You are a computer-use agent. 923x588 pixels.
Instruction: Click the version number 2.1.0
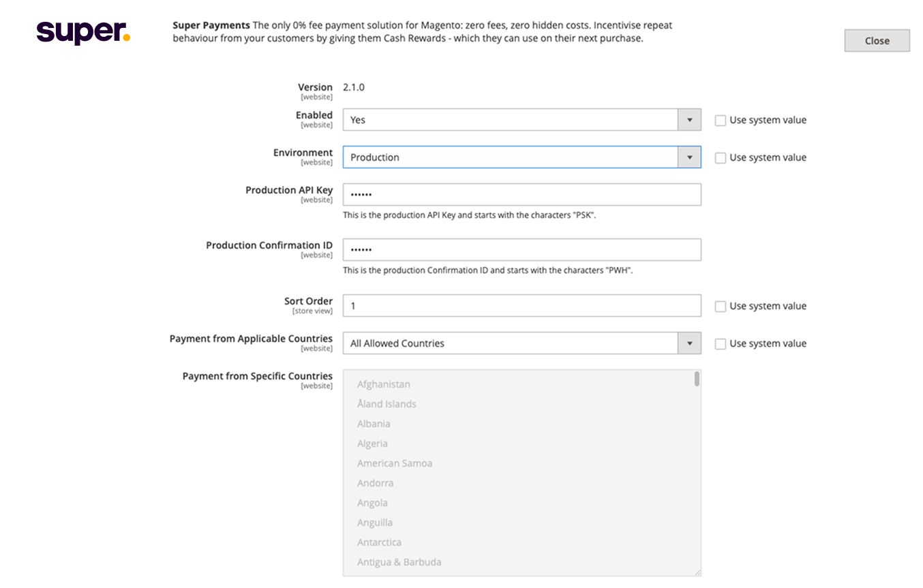(x=353, y=87)
